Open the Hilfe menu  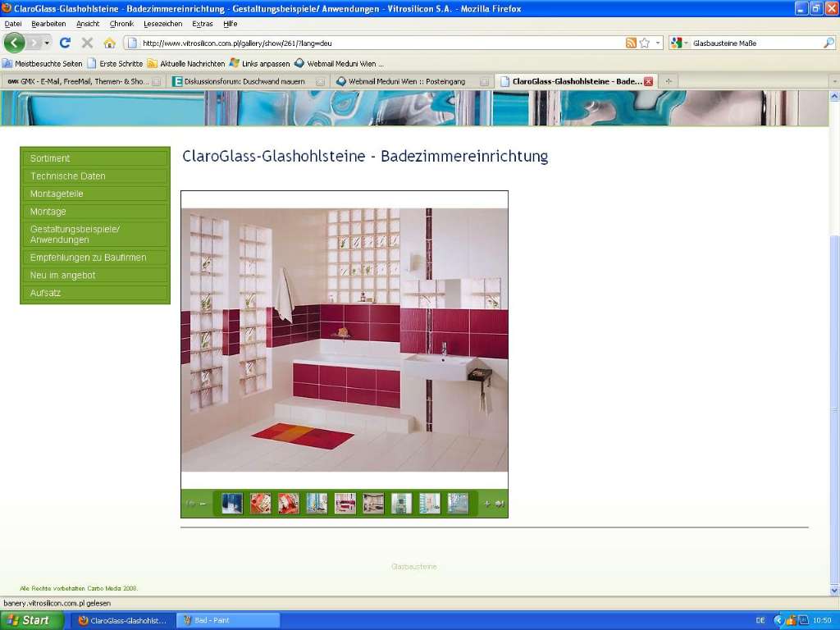pos(231,24)
